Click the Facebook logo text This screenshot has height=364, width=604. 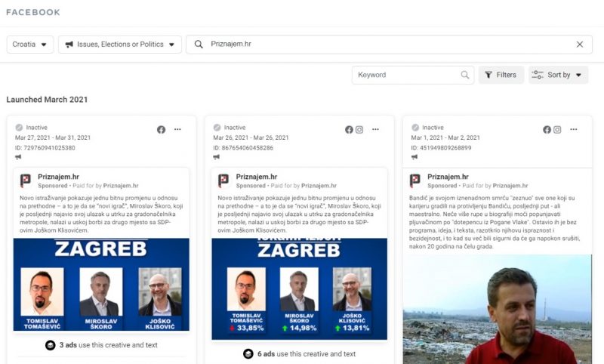(33, 12)
